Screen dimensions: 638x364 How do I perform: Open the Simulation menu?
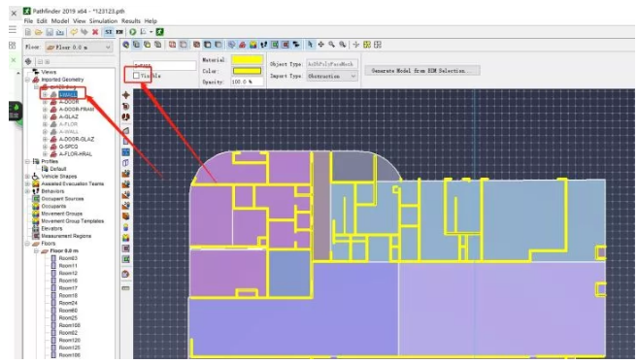pos(103,20)
